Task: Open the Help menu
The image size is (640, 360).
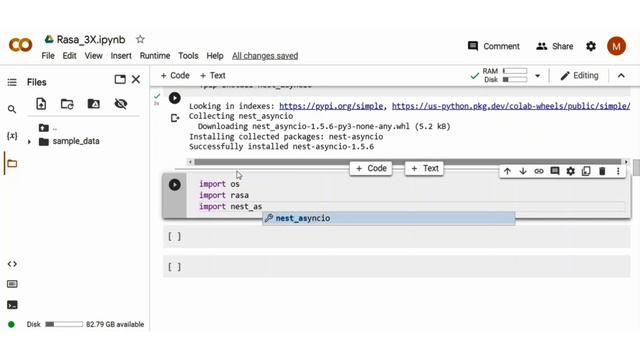Action: tap(215, 56)
